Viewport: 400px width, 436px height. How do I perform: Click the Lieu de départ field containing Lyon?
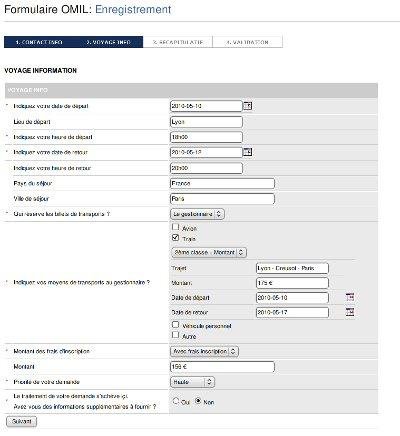coord(206,122)
